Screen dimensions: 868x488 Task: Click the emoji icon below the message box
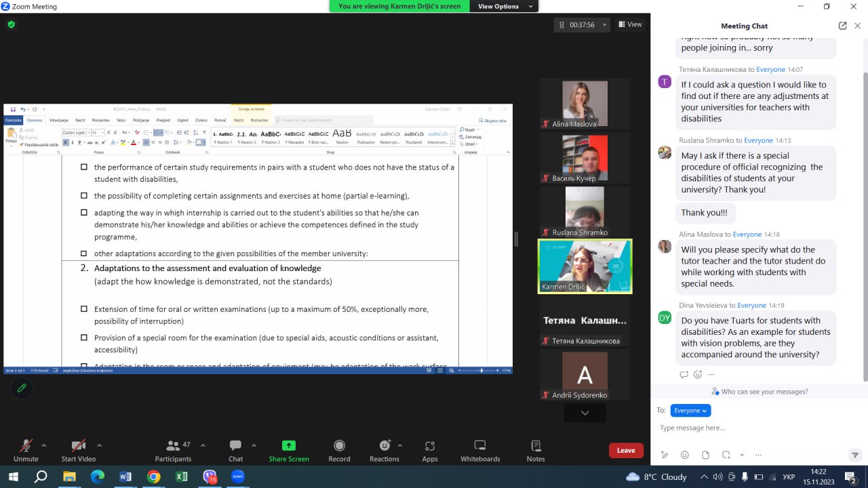[x=685, y=455]
